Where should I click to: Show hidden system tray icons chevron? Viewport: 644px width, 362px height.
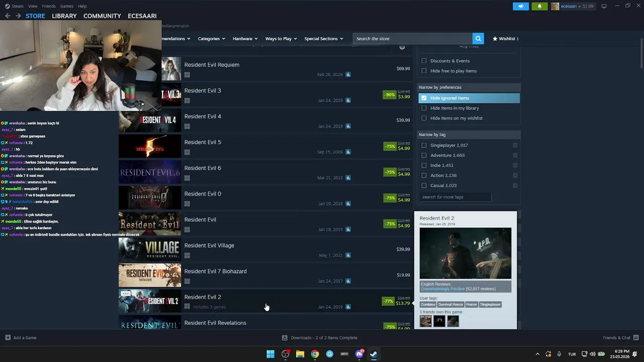(537, 354)
